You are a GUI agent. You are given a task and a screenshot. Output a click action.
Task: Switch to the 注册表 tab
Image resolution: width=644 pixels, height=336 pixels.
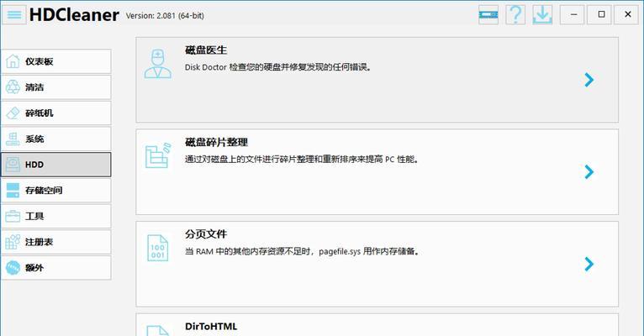[x=55, y=242]
